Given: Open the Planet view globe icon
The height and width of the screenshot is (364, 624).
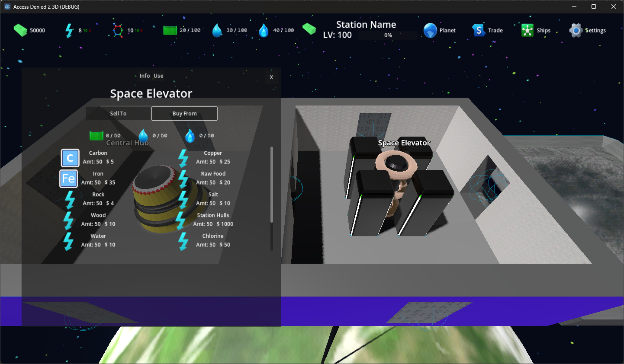Looking at the screenshot, I should [430, 30].
